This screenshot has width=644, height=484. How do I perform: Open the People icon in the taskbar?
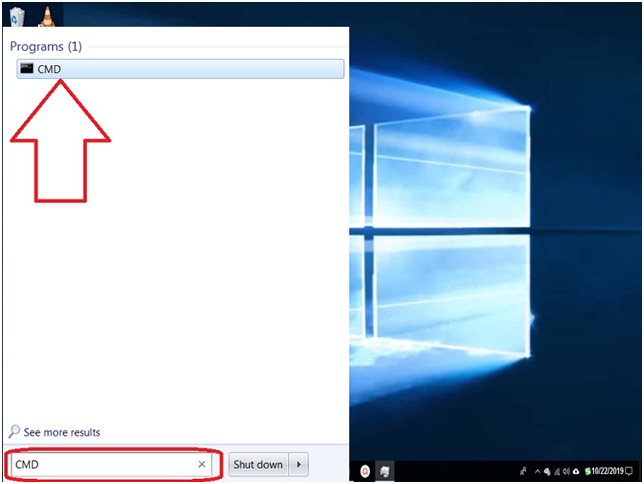tap(523, 471)
